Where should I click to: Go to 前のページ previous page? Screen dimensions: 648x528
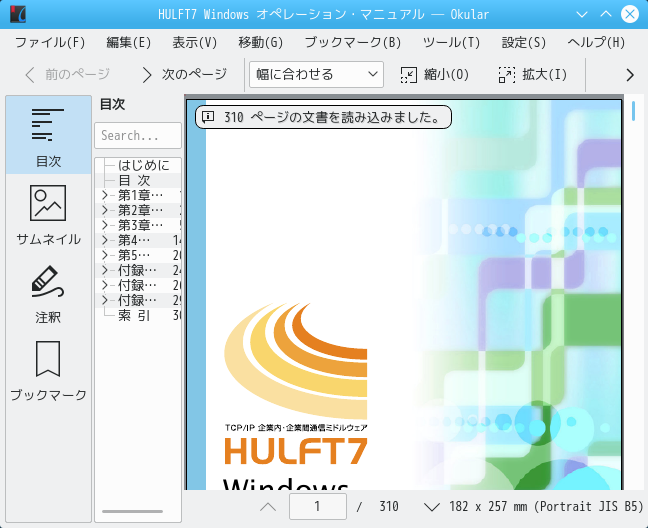coord(67,75)
